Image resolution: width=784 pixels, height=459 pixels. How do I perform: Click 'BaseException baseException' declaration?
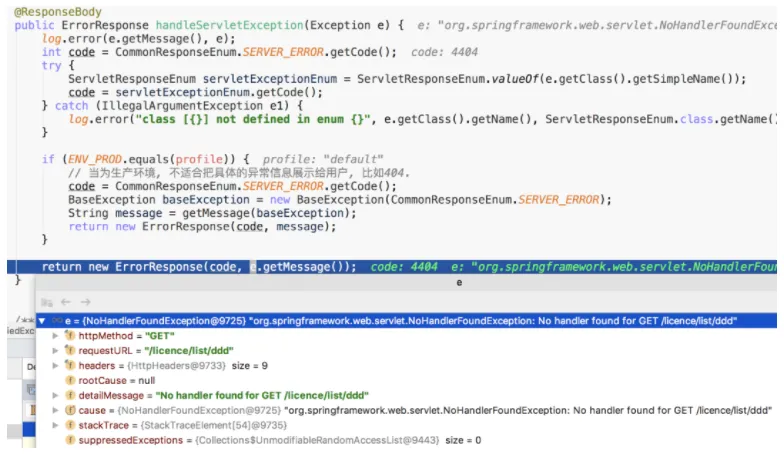click(158, 200)
